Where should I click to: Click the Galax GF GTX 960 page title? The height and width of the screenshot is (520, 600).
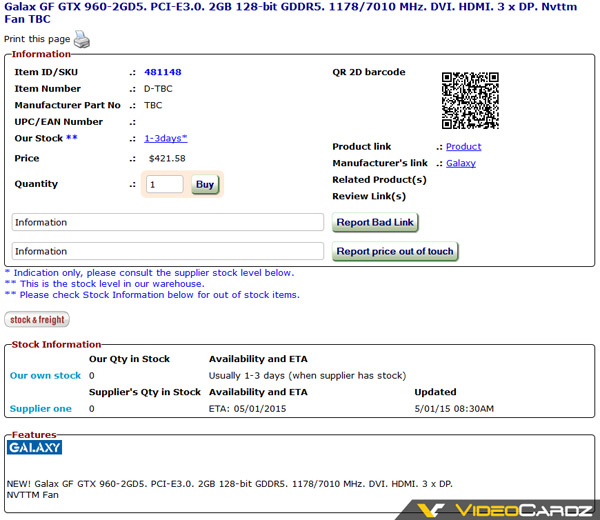click(x=291, y=13)
